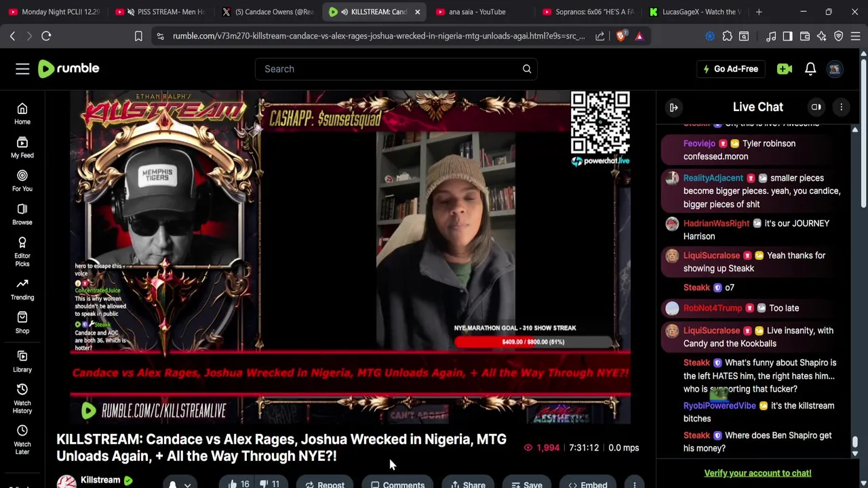Open the Brave VPN shield icon

pos(838,36)
